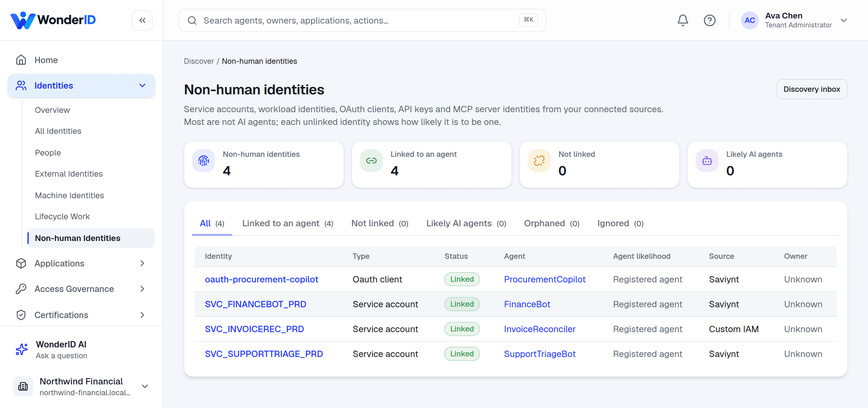Click the link icon on Linked to an agent card
Screen dimensions: 868x408
click(x=371, y=161)
